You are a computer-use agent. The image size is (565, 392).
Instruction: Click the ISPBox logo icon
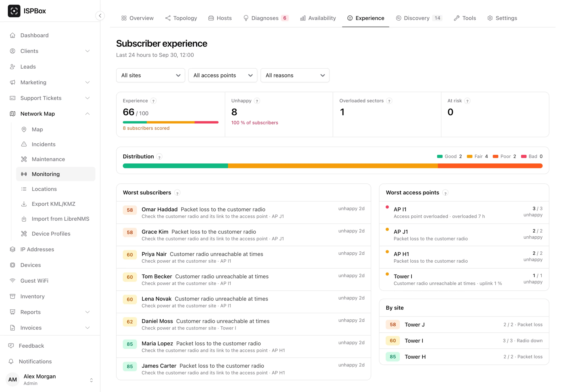click(x=14, y=11)
